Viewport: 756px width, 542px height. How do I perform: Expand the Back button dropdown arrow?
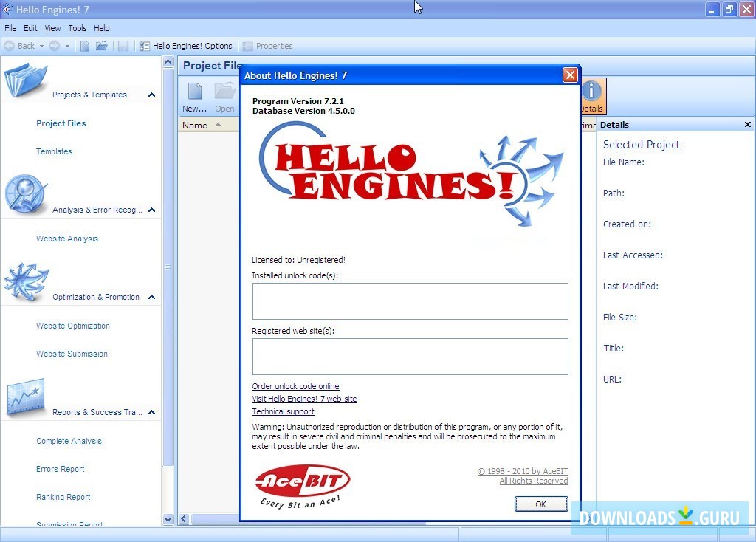43,45
